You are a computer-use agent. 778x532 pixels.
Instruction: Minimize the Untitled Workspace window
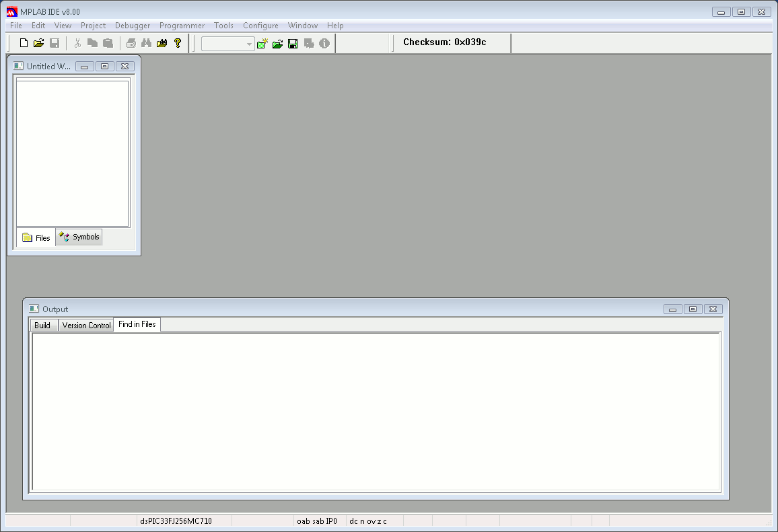[x=85, y=67]
